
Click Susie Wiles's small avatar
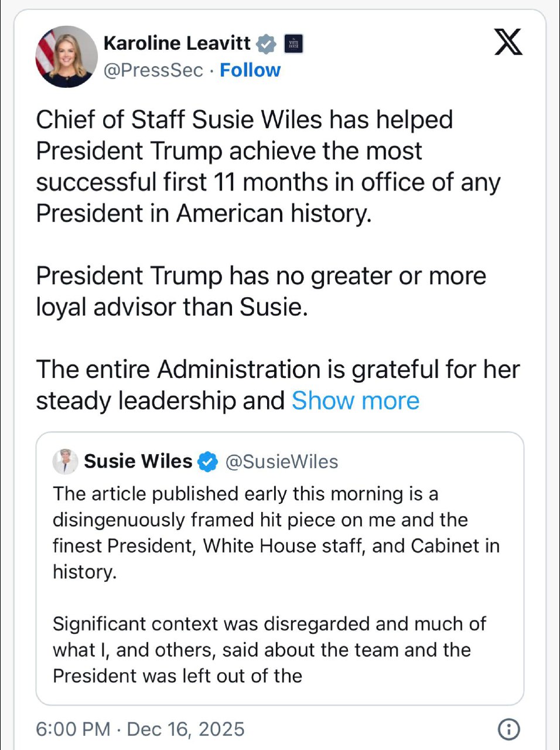pos(65,462)
